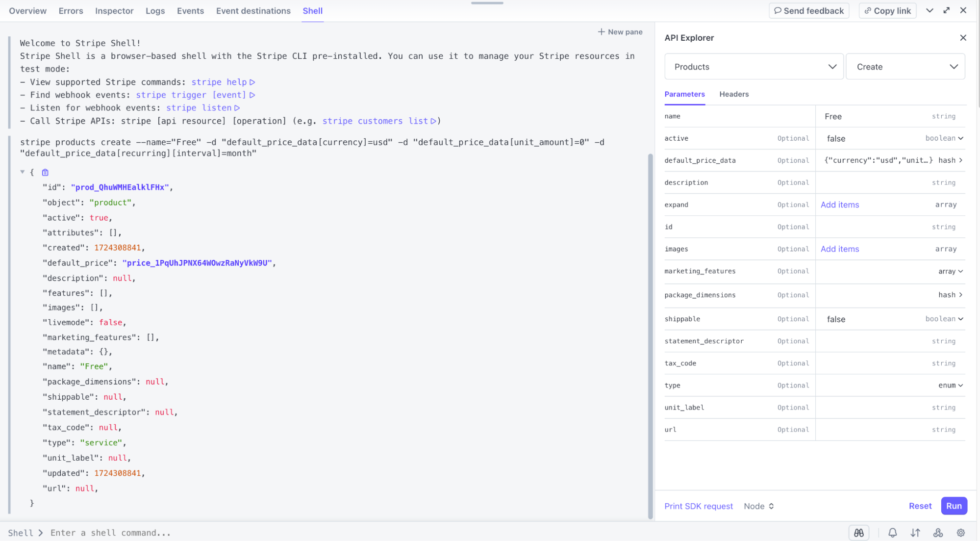The image size is (980, 541).
Task: Click the Run button
Action: coord(954,506)
